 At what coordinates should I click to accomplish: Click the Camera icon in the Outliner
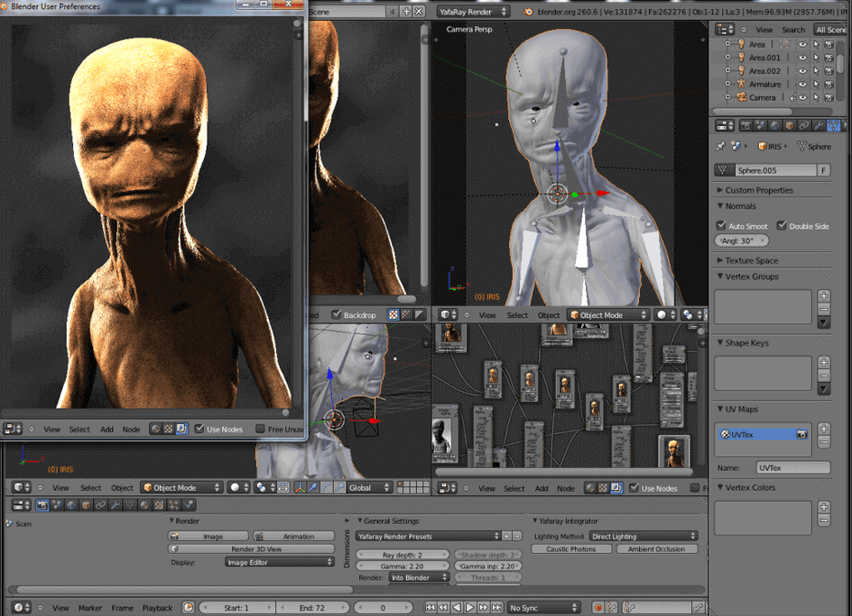pos(741,97)
